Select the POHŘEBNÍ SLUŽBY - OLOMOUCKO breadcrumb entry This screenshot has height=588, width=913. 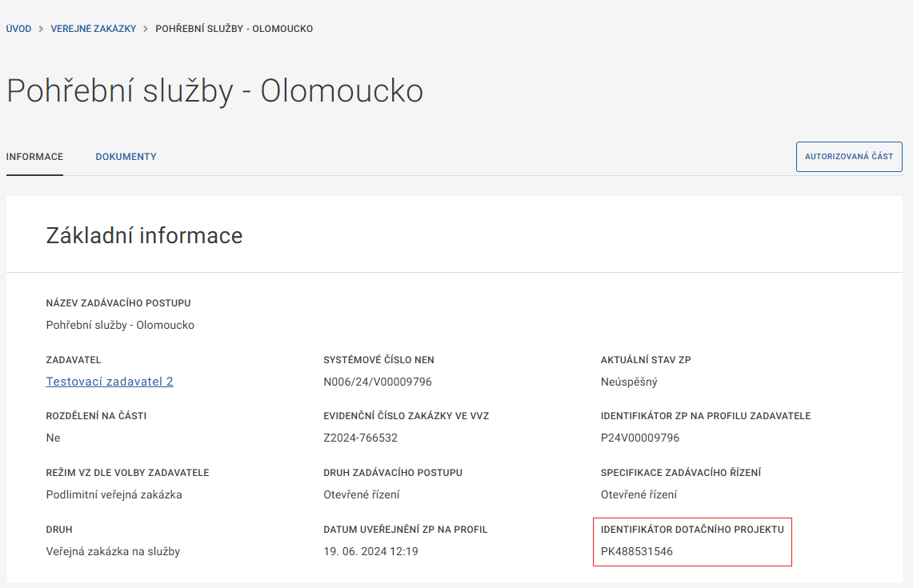click(233, 28)
